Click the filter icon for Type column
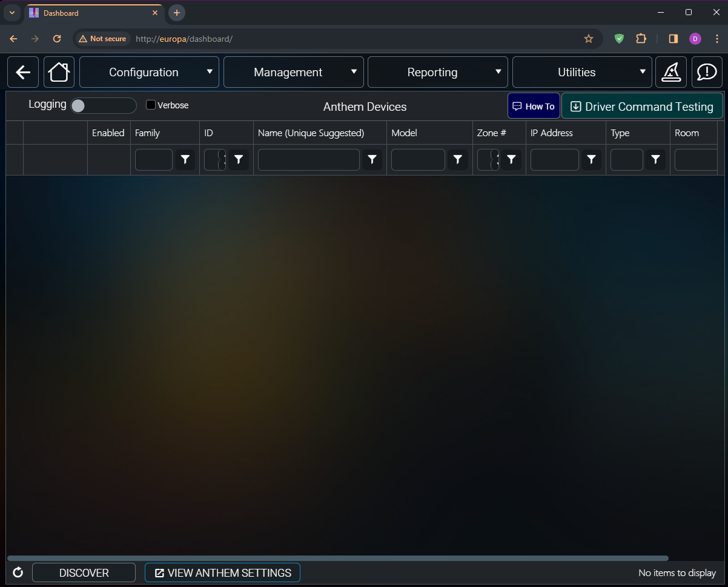This screenshot has height=587, width=728. [655, 160]
